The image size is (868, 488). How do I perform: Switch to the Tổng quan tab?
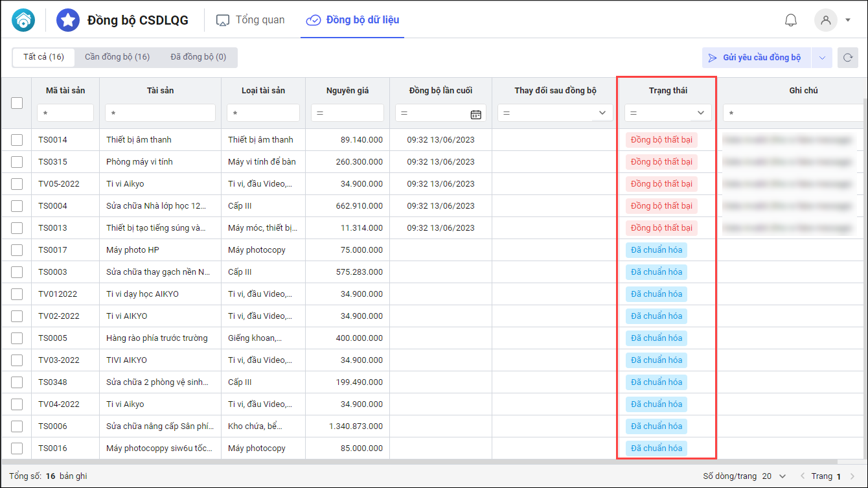pyautogui.click(x=251, y=20)
